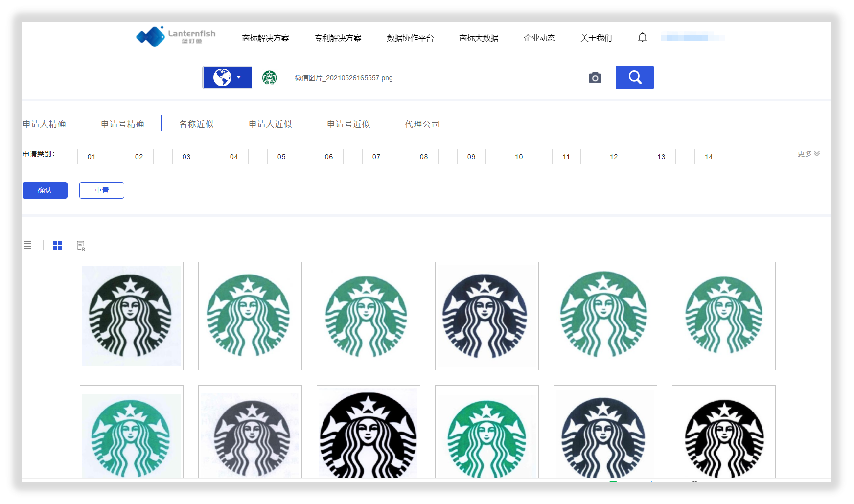Select category 11 filter
The width and height of the screenshot is (854, 504).
566,157
